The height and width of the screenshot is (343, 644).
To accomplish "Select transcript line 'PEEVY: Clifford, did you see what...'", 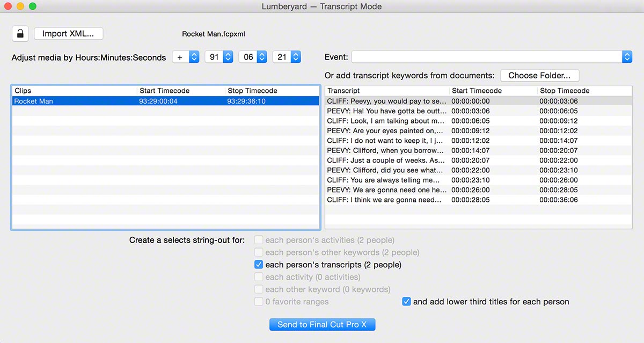I will coord(479,170).
